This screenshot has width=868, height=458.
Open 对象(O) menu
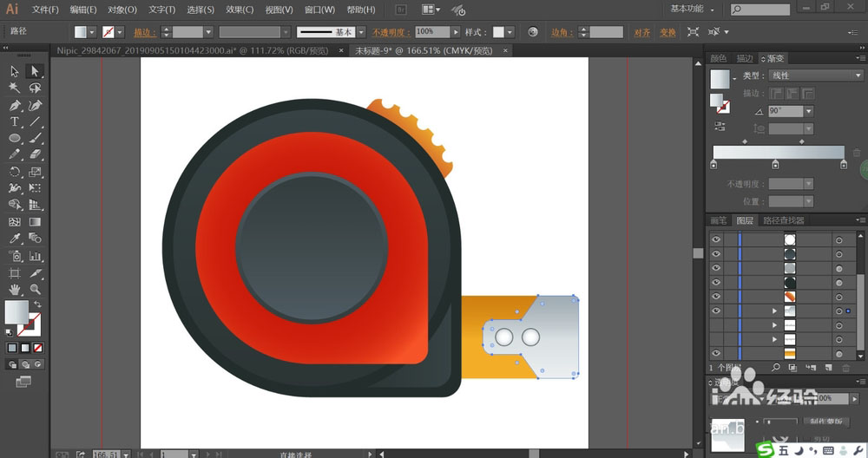122,10
